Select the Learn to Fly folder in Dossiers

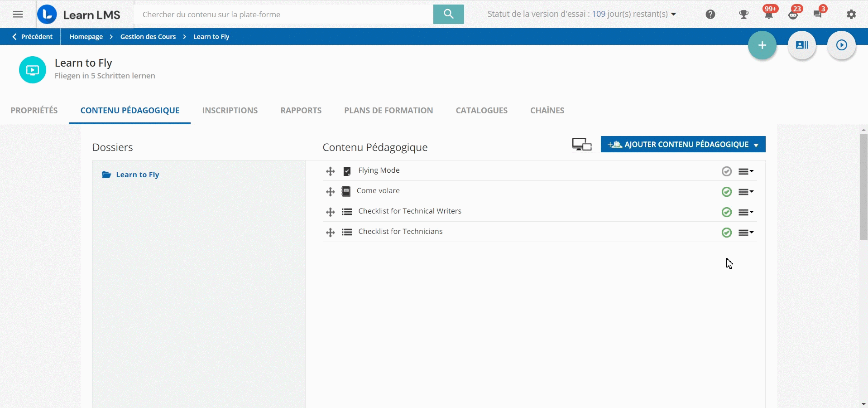[x=137, y=175]
